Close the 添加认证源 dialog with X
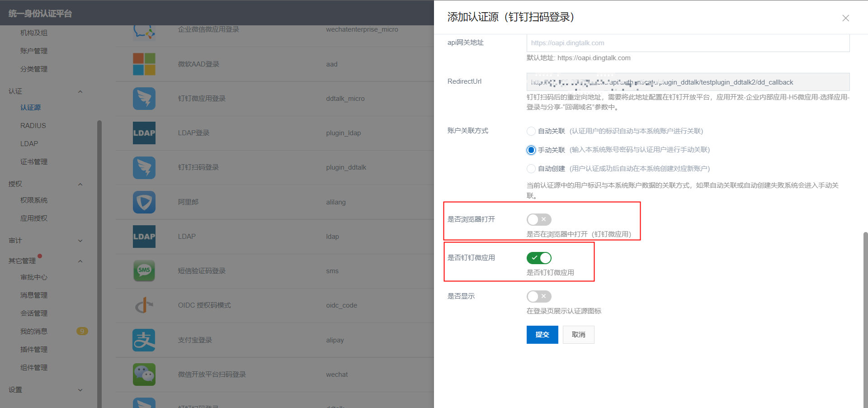The width and height of the screenshot is (868, 408). [x=845, y=18]
